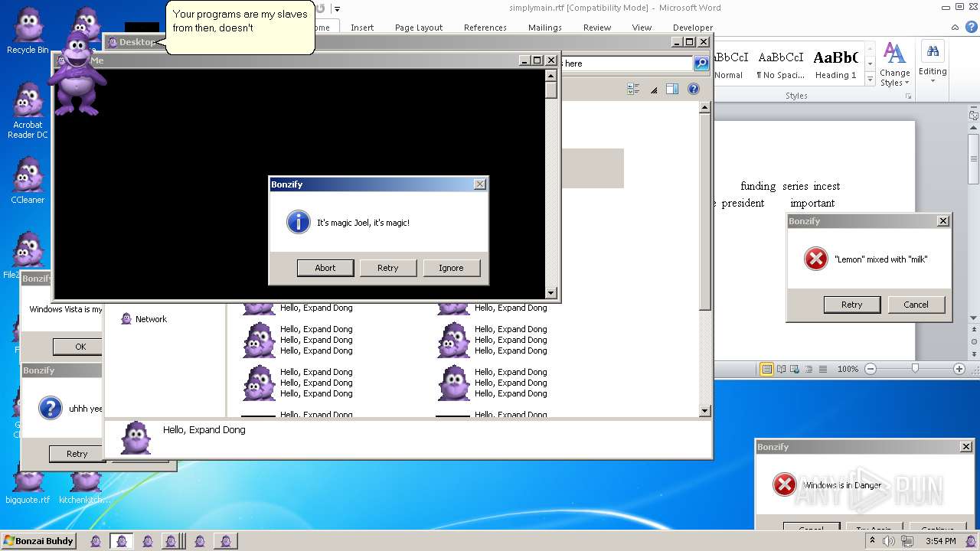This screenshot has width=980, height=551.
Task: Open the Styles pane dialog launcher
Action: coord(908,96)
